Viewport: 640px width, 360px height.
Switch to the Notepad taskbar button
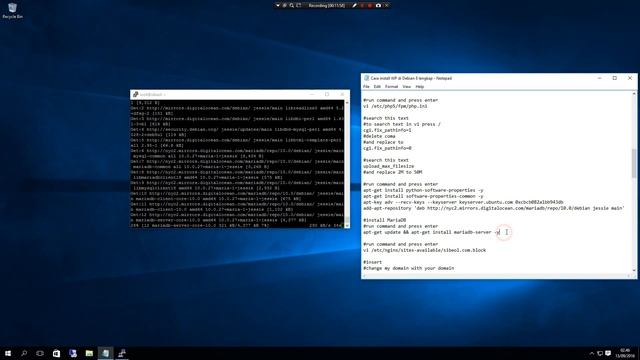[x=105, y=353]
